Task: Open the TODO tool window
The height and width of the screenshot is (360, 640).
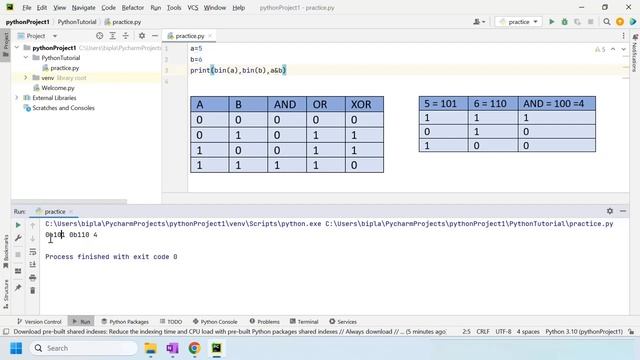Action: coord(171,322)
